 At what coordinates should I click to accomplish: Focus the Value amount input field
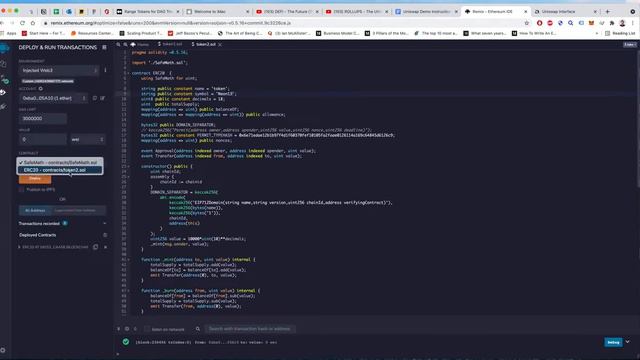click(x=43, y=140)
